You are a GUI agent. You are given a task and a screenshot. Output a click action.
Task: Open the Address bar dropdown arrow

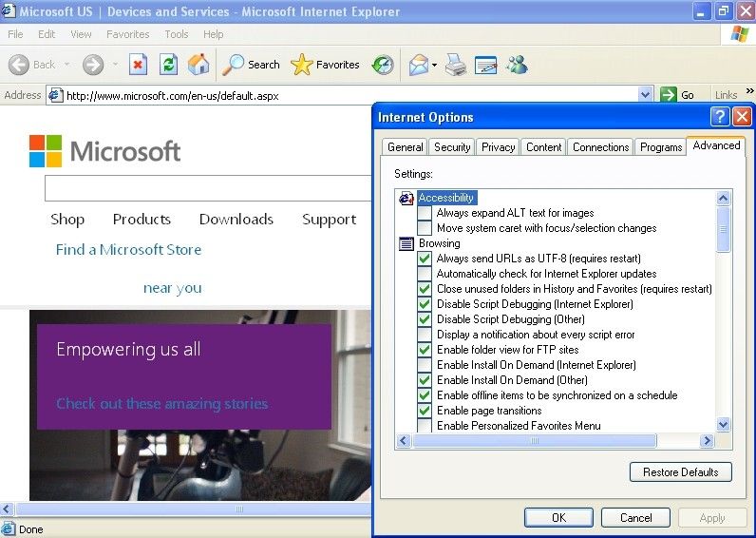pos(645,94)
